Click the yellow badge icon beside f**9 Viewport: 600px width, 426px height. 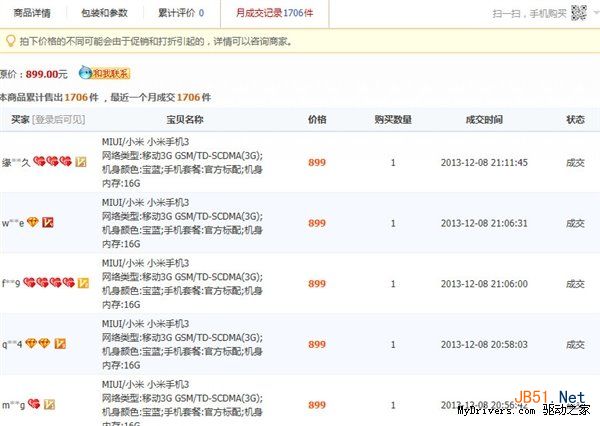(83, 283)
